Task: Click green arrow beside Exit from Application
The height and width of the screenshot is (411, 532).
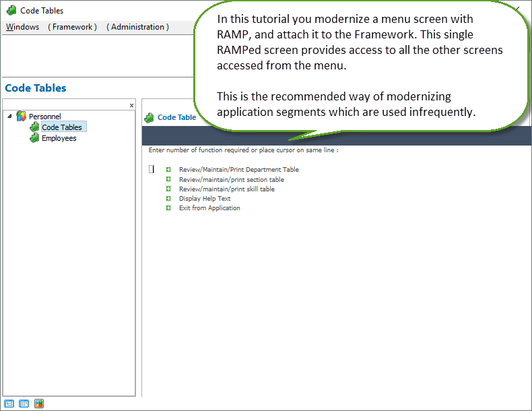Action: (168, 208)
